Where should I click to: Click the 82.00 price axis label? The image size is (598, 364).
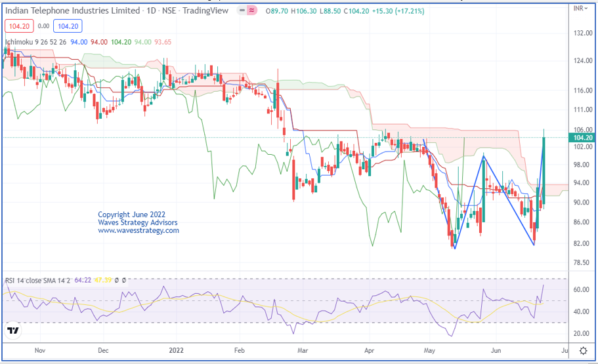(x=582, y=243)
